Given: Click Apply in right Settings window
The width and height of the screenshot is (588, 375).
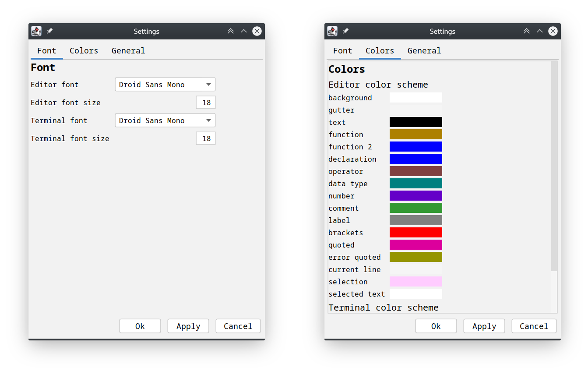Looking at the screenshot, I should point(484,326).
